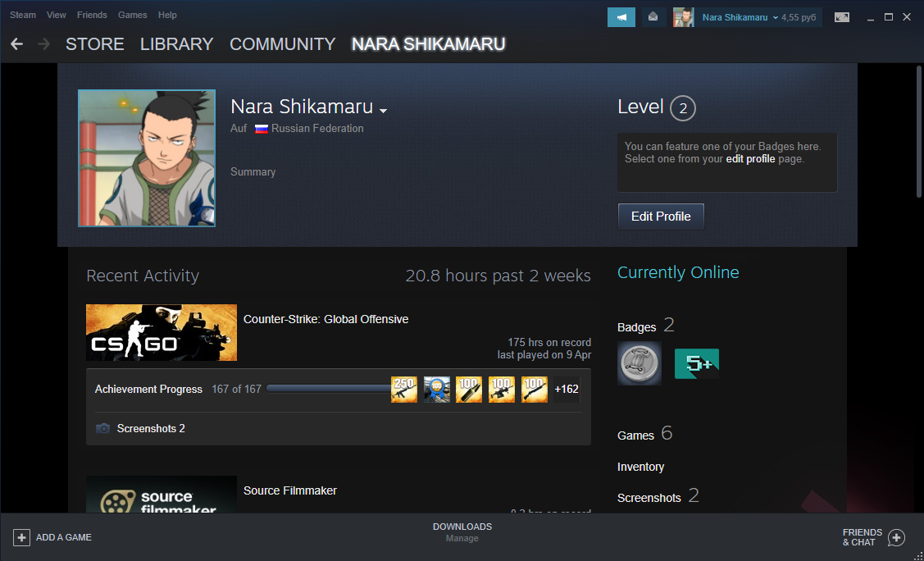
Task: Open Source Filmmaker title link
Action: pyautogui.click(x=290, y=490)
